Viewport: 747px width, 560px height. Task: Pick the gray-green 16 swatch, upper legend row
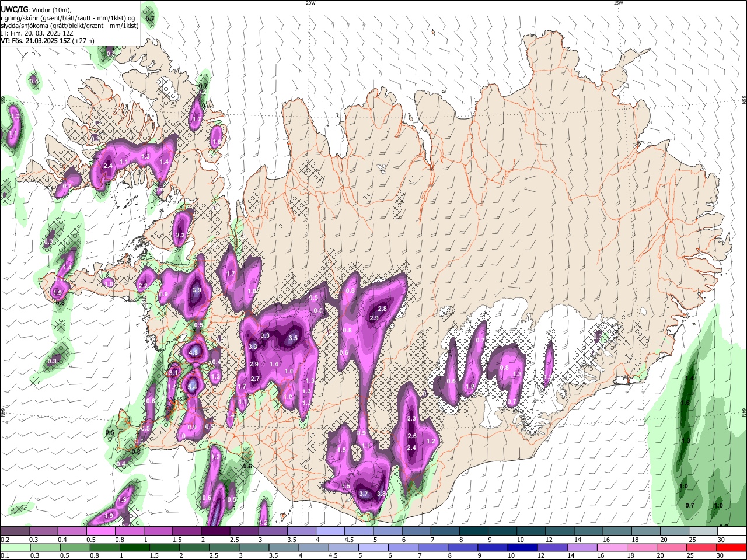click(617, 531)
